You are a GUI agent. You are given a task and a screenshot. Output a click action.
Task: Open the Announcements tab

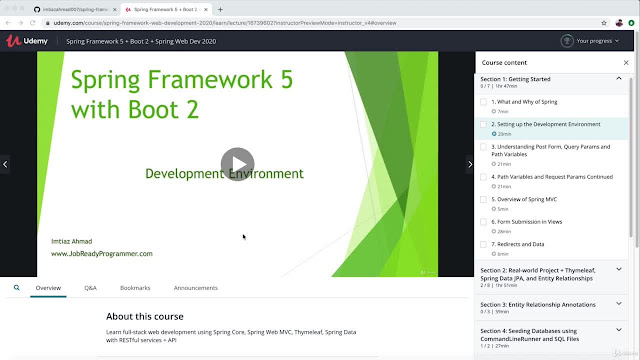point(196,288)
